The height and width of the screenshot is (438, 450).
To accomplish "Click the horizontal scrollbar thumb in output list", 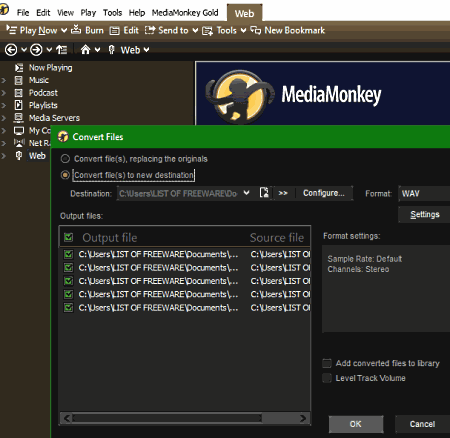I will tap(167, 418).
